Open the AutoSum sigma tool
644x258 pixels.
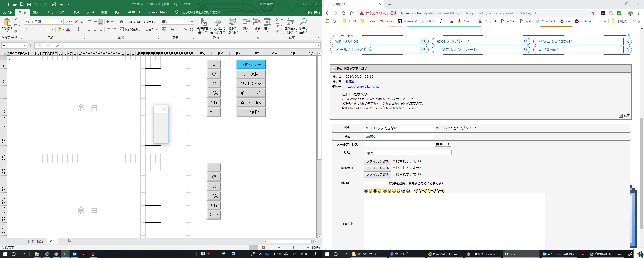point(277,20)
